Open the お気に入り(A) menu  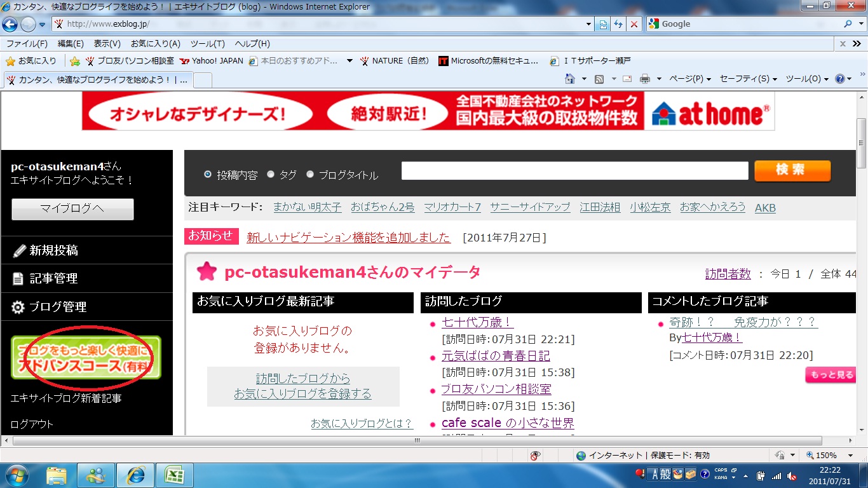(x=156, y=44)
